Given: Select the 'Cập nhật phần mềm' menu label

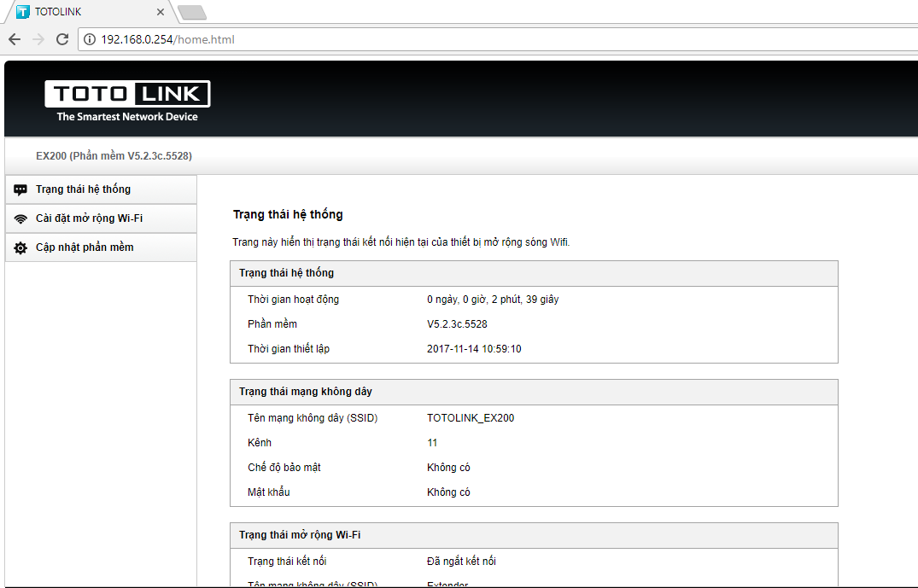Looking at the screenshot, I should [x=85, y=247].
